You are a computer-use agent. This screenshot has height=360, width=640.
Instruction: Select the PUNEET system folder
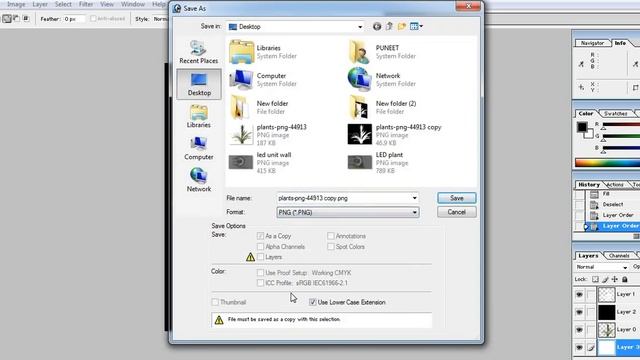pyautogui.click(x=382, y=52)
